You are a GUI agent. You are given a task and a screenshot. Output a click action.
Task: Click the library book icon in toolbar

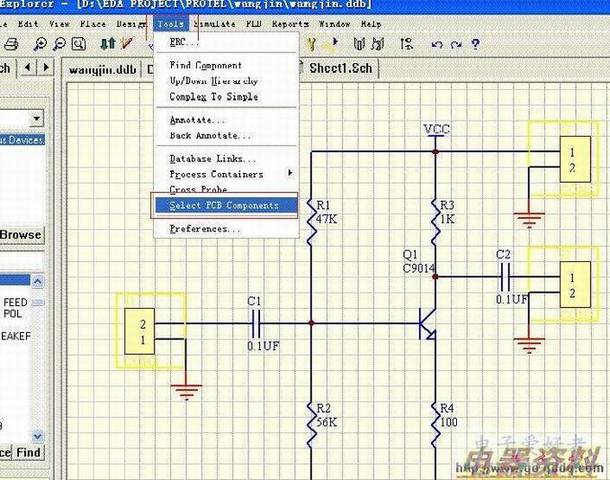click(360, 44)
